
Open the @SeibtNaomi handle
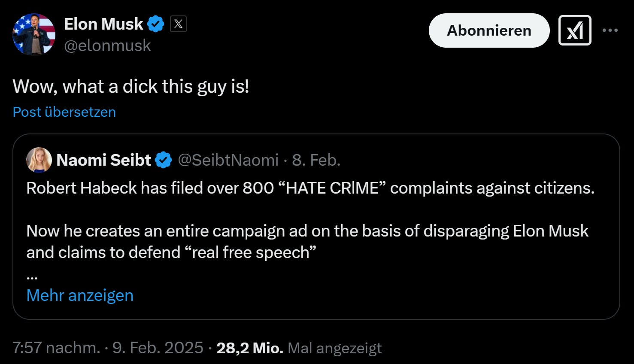point(228,160)
